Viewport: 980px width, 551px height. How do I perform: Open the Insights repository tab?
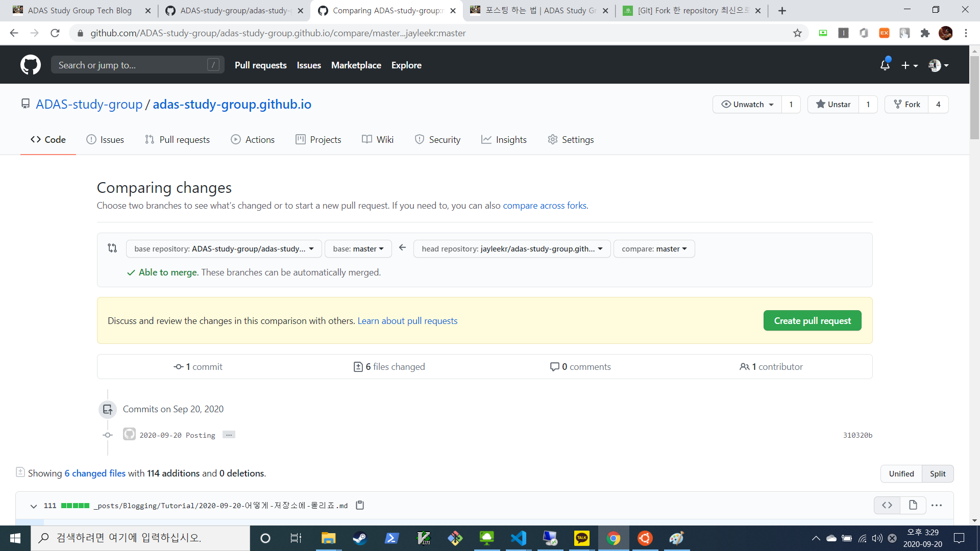[504, 139]
